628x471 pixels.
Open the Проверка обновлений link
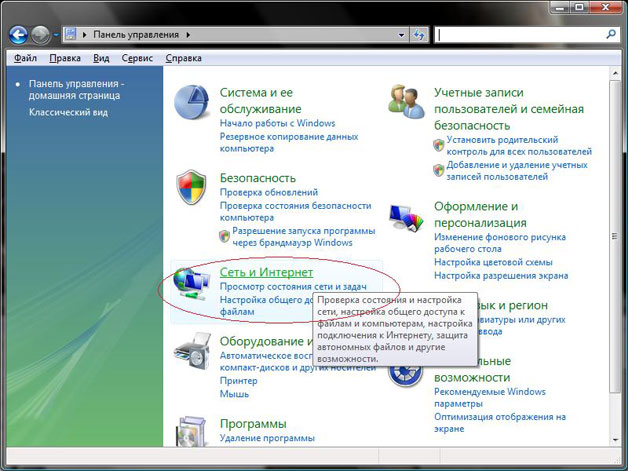coord(268,192)
